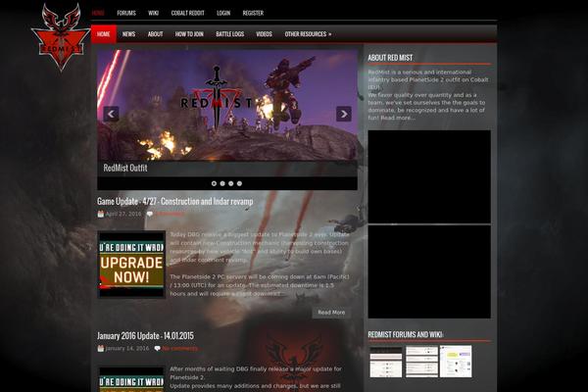Click the upper black video embed
Image resolution: width=588 pixels, height=392 pixels.
[429, 176]
